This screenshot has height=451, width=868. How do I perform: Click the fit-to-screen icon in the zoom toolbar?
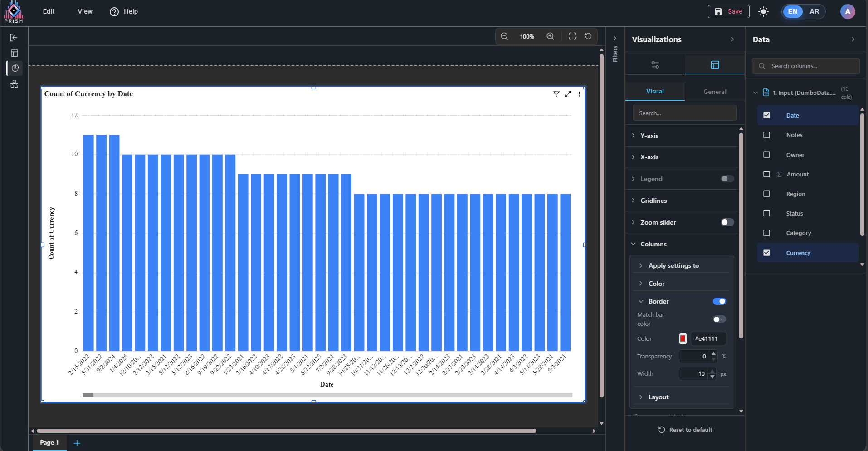coord(572,36)
